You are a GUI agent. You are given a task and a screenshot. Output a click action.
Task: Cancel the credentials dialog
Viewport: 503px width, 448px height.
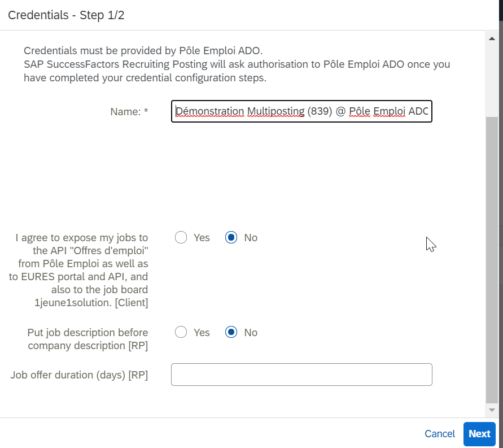tap(439, 434)
